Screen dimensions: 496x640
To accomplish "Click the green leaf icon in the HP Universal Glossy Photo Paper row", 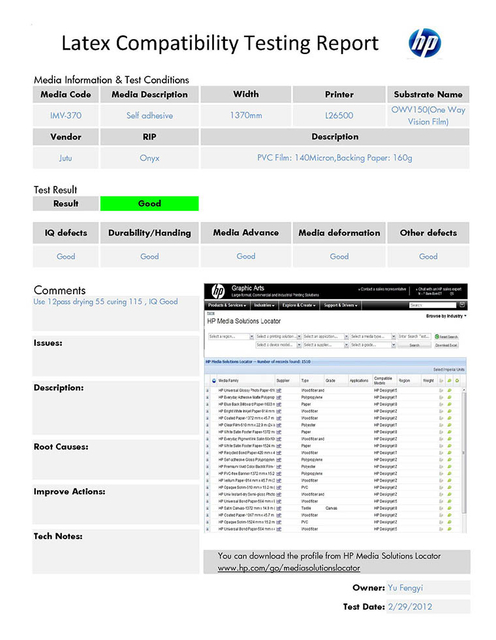I will tap(449, 390).
